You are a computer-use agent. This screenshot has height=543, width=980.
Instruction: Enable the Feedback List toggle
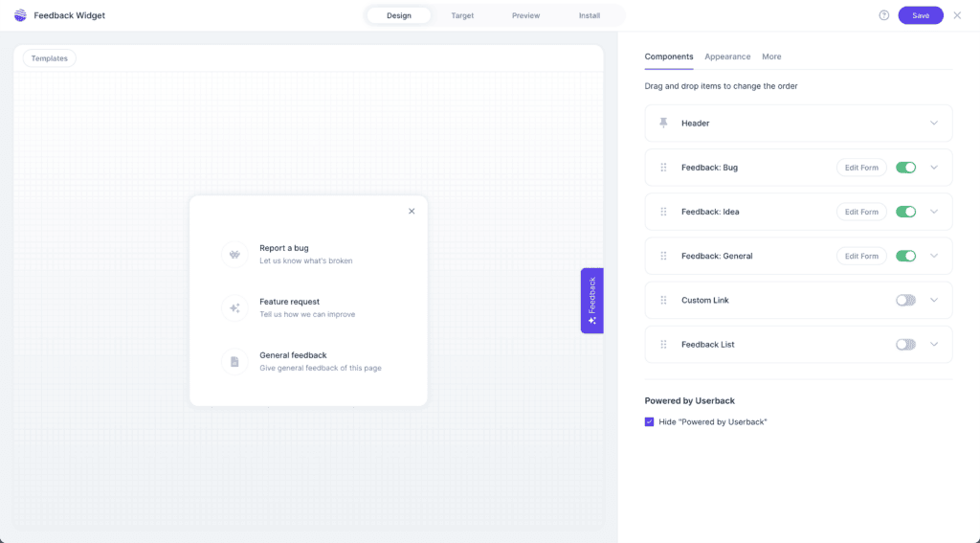(x=905, y=344)
